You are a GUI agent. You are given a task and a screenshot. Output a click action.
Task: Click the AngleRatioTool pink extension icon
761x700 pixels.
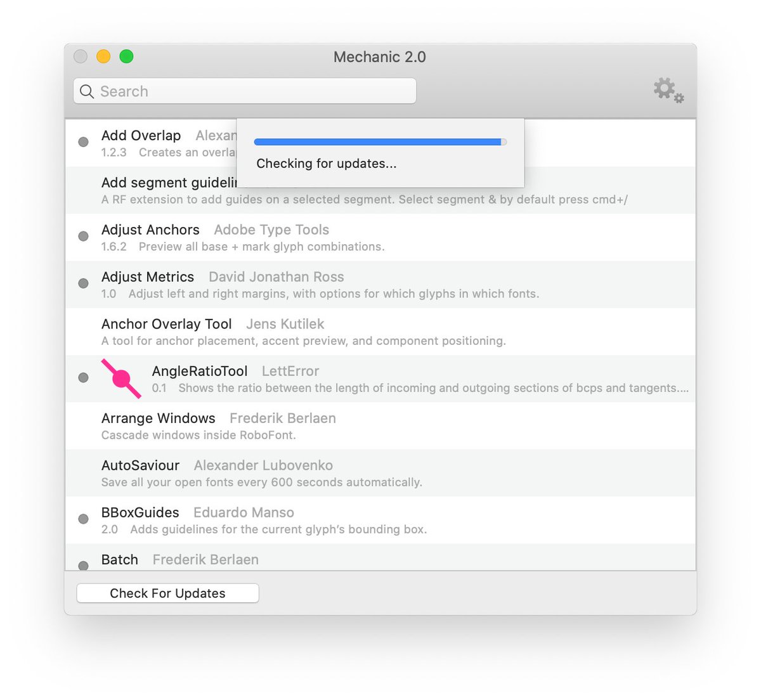tap(121, 379)
